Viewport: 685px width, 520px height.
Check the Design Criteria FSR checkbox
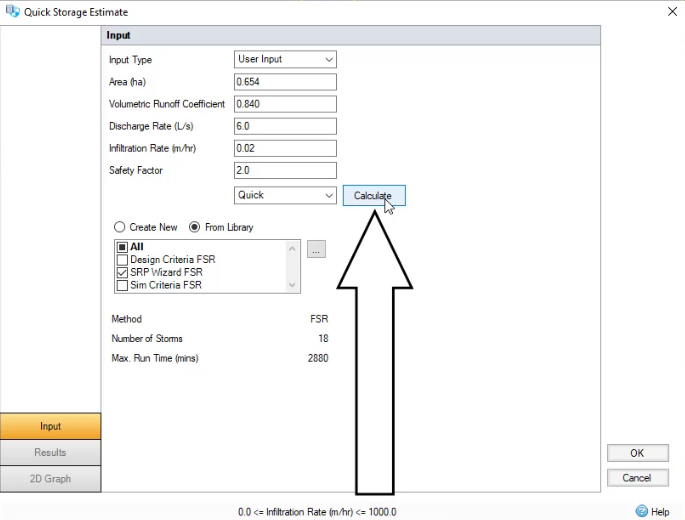click(x=122, y=260)
